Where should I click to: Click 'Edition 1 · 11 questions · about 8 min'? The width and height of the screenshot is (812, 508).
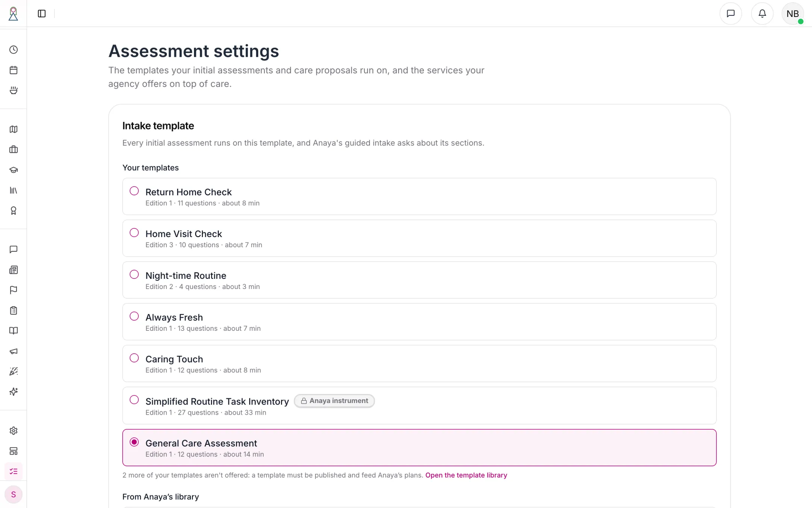click(202, 203)
